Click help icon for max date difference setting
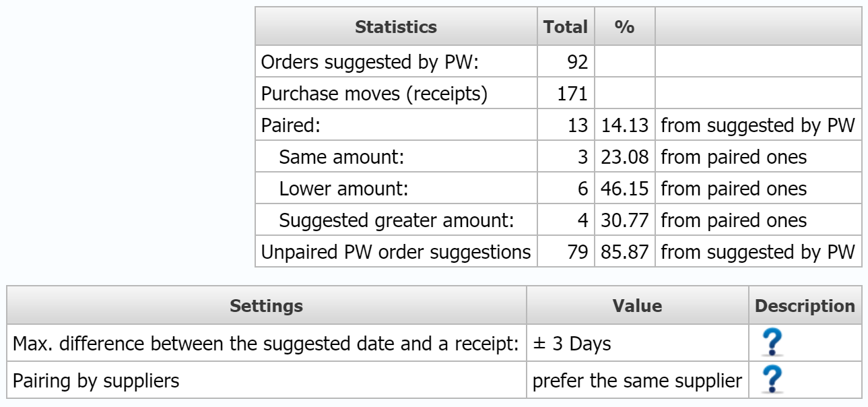This screenshot has width=868, height=407. pyautogui.click(x=772, y=344)
